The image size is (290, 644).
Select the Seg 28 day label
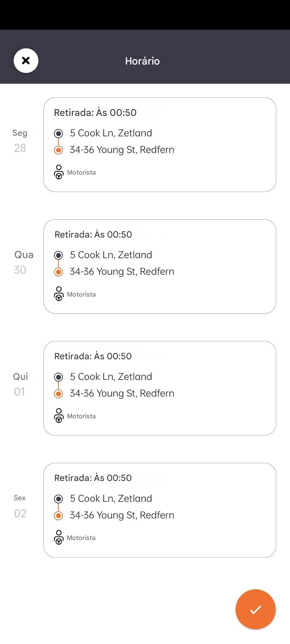tap(20, 141)
